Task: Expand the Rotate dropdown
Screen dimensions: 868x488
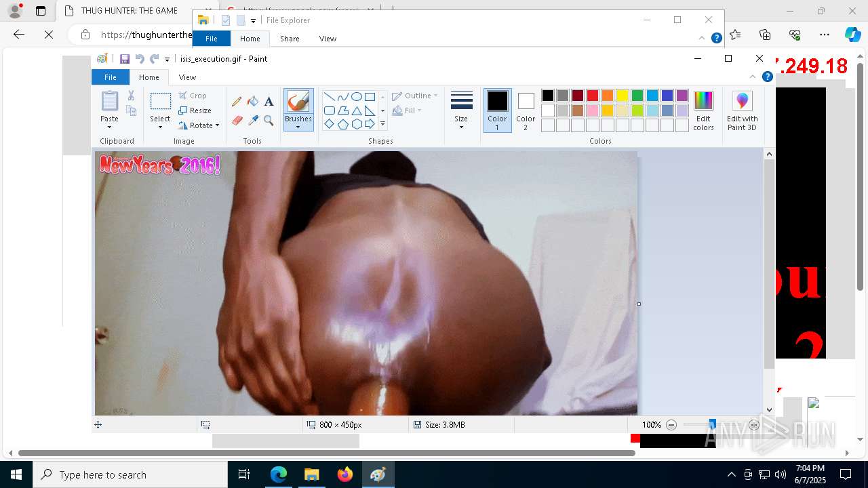Action: pos(217,125)
